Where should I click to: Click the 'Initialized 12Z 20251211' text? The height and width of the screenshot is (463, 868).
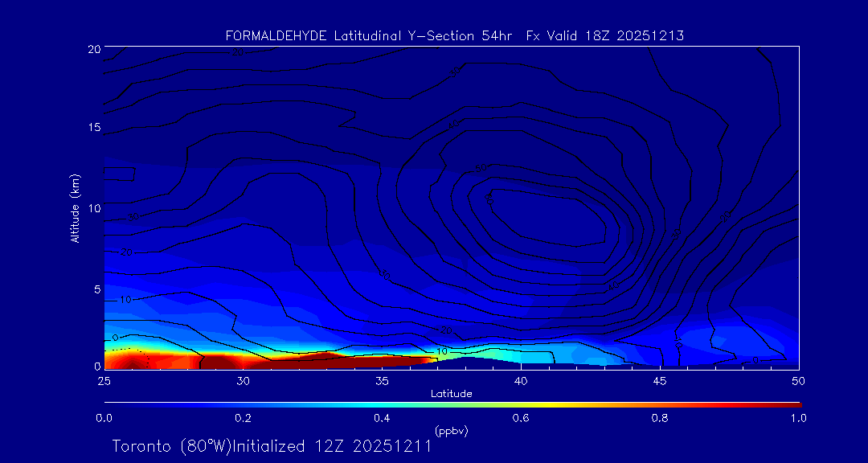[331, 446]
